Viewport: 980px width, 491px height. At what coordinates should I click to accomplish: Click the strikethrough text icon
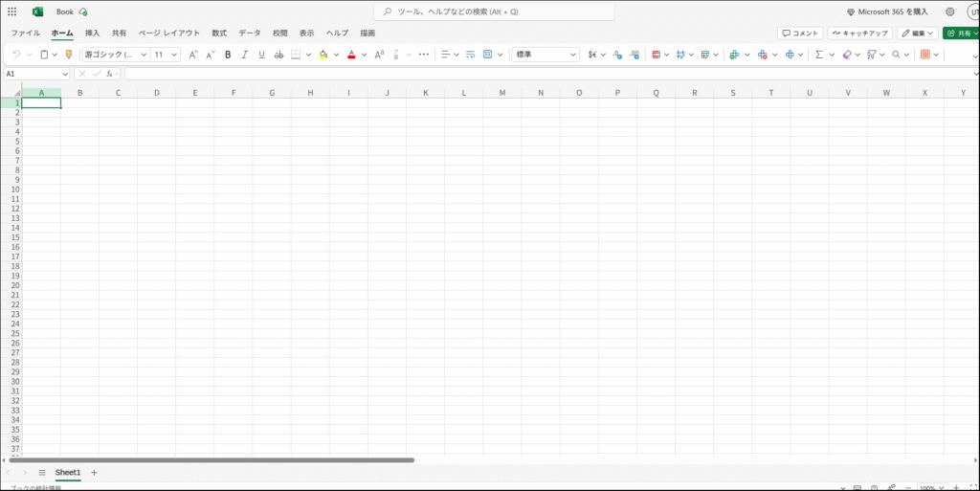point(278,55)
